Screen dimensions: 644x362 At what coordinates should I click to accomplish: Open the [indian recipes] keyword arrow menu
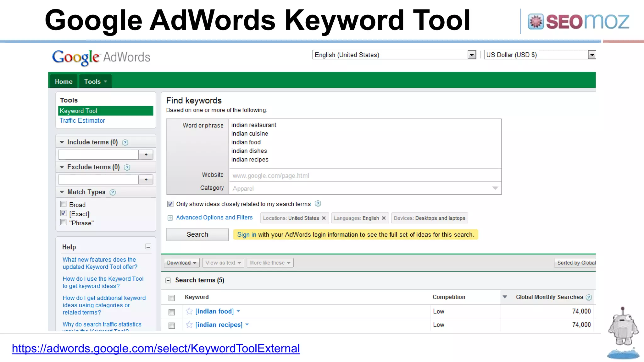point(247,325)
